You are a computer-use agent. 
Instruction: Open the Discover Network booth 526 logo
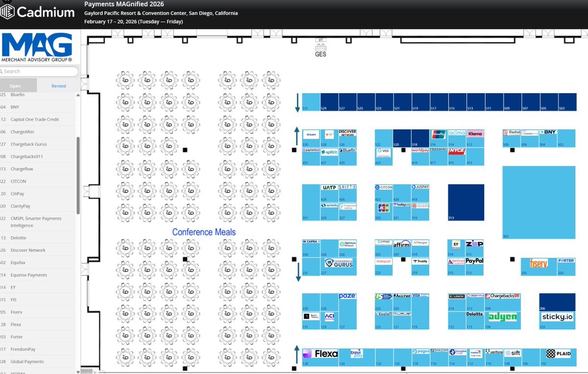[x=347, y=133]
